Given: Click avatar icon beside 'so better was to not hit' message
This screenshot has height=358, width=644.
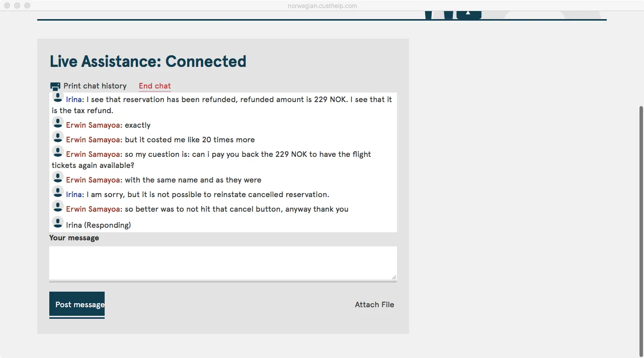Looking at the screenshot, I should pyautogui.click(x=58, y=206).
